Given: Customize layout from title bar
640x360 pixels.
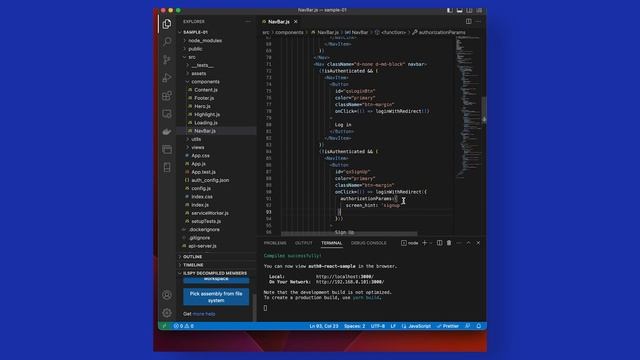Looking at the screenshot, I should (x=479, y=10).
